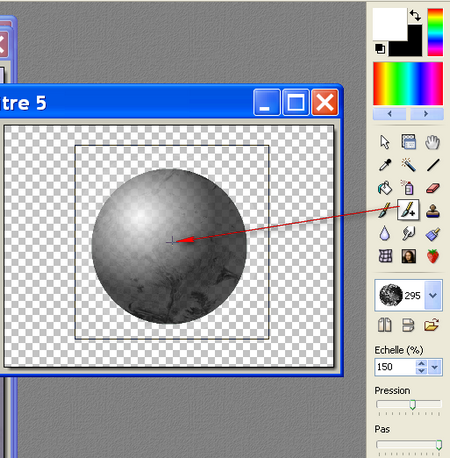Select the arrow Selection tool
Screen dimensions: 450x458
tap(385, 142)
